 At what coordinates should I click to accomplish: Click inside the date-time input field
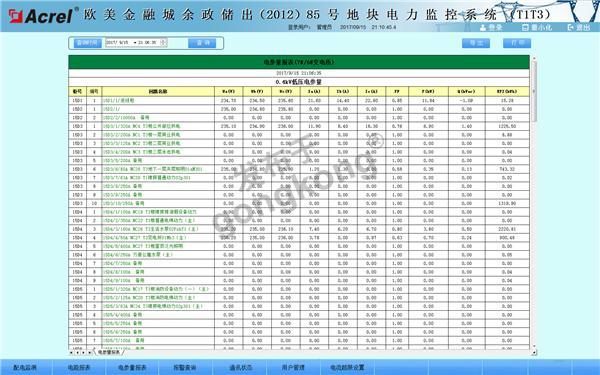[136, 42]
